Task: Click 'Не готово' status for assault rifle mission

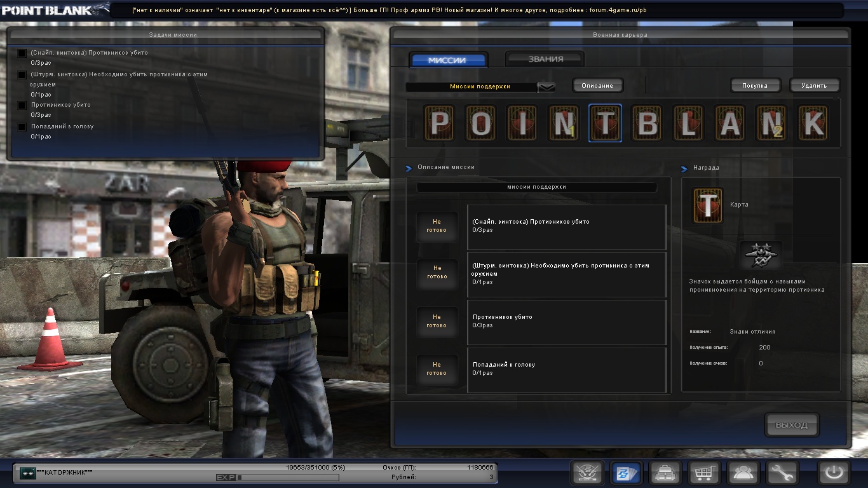Action: point(437,273)
